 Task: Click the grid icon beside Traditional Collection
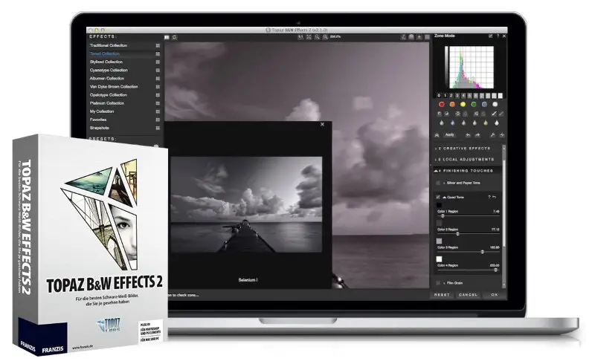[158, 45]
